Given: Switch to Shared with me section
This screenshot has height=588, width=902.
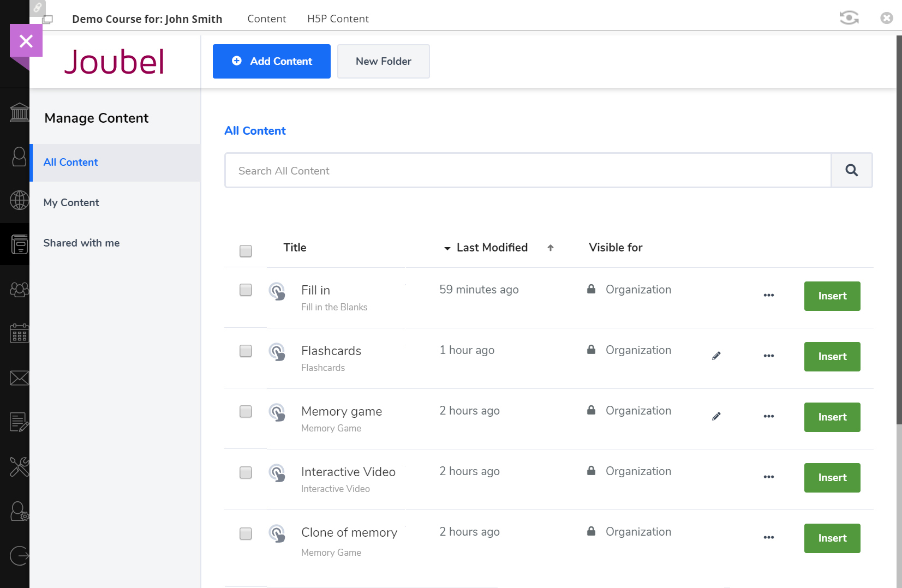Looking at the screenshot, I should click(81, 243).
